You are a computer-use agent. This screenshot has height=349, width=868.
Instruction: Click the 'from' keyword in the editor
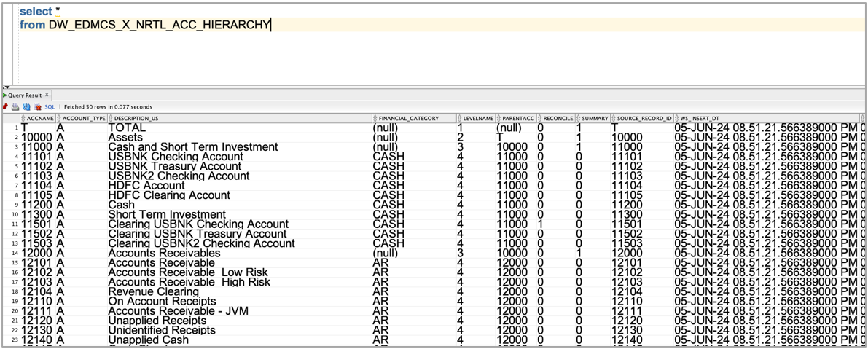coord(32,25)
